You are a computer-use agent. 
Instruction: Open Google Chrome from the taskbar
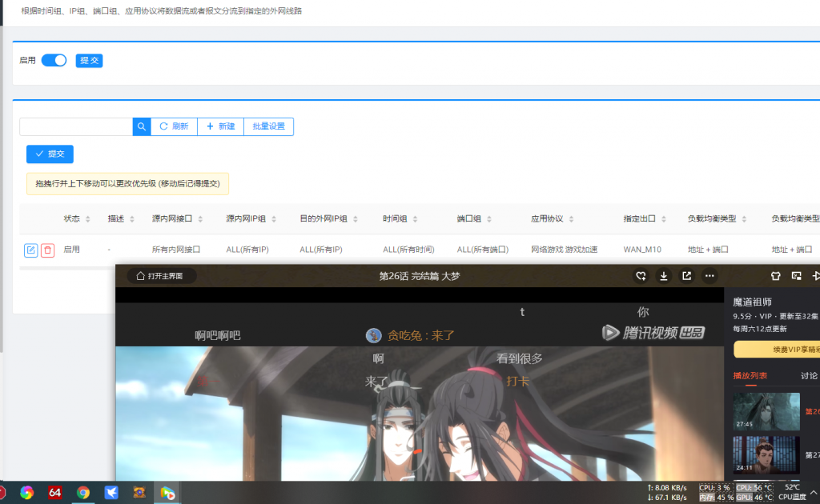pos(82,493)
